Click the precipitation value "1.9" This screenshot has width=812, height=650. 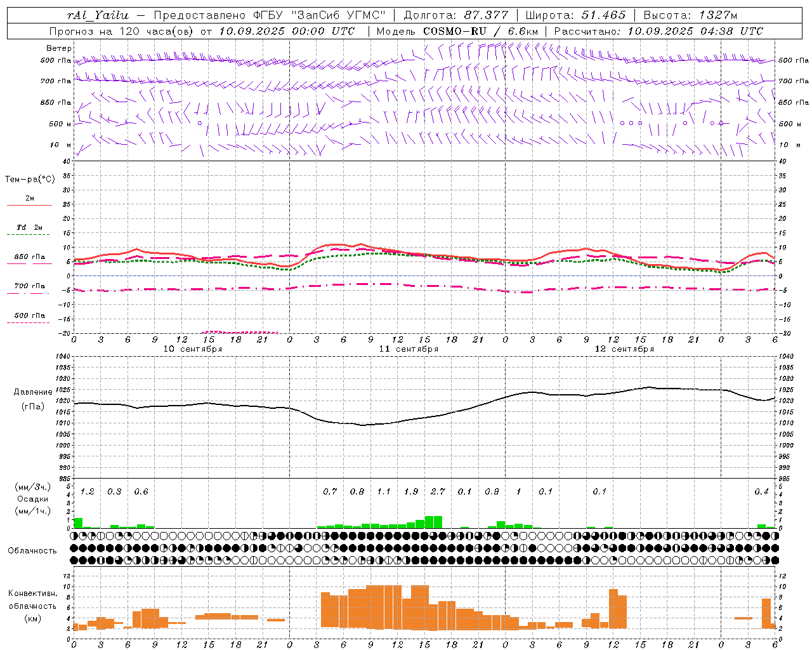click(411, 492)
